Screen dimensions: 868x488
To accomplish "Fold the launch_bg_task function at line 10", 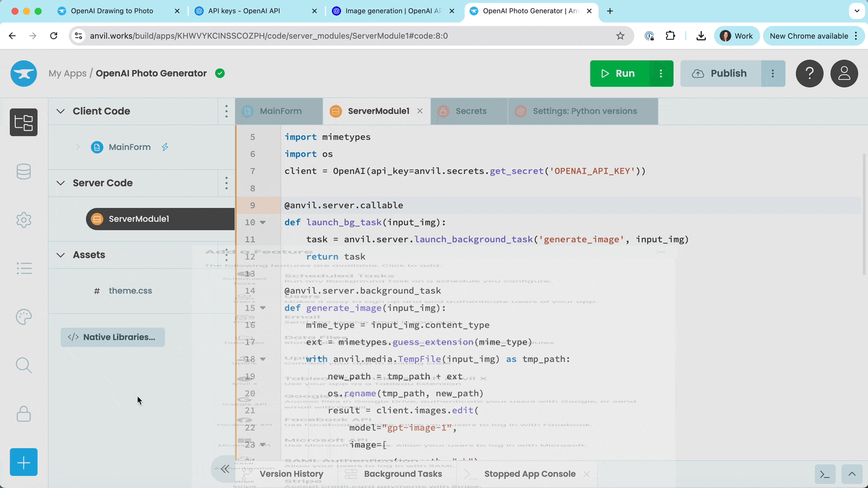I will (263, 223).
